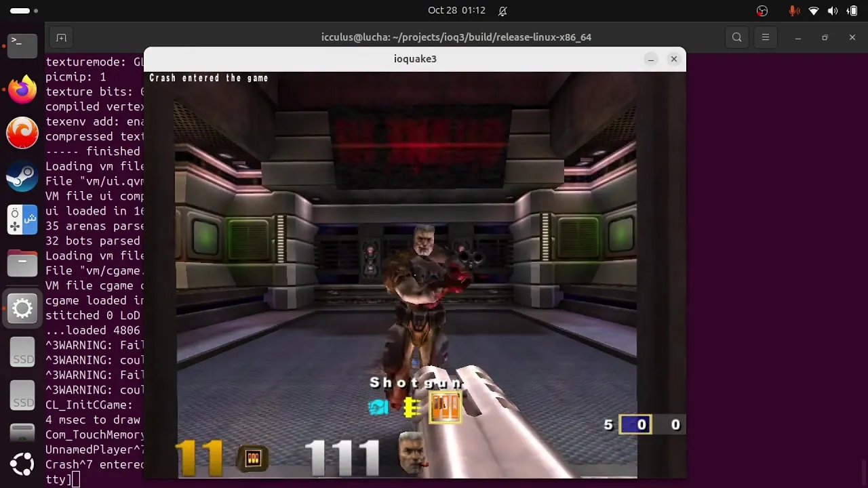This screenshot has width=868, height=488.
Task: Click the 'Shotgun' weapon name label
Action: pyautogui.click(x=416, y=383)
